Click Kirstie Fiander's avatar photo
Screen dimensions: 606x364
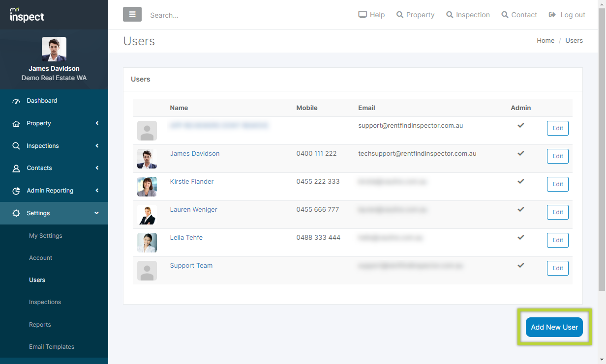(147, 187)
